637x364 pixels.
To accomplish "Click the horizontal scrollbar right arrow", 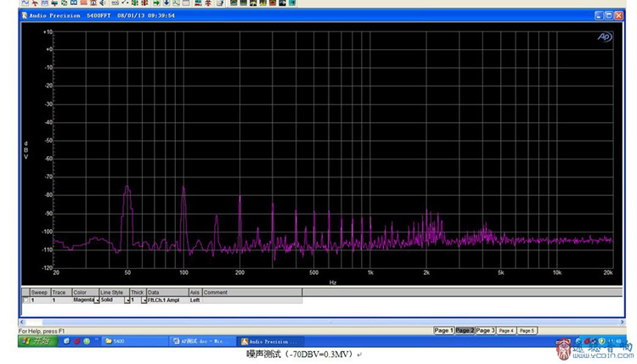I will pyautogui.click(x=622, y=322).
